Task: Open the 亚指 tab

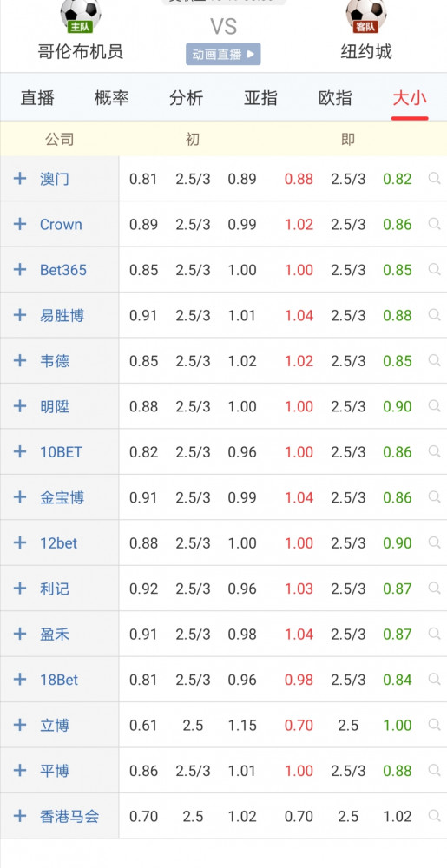Action: pos(260,99)
